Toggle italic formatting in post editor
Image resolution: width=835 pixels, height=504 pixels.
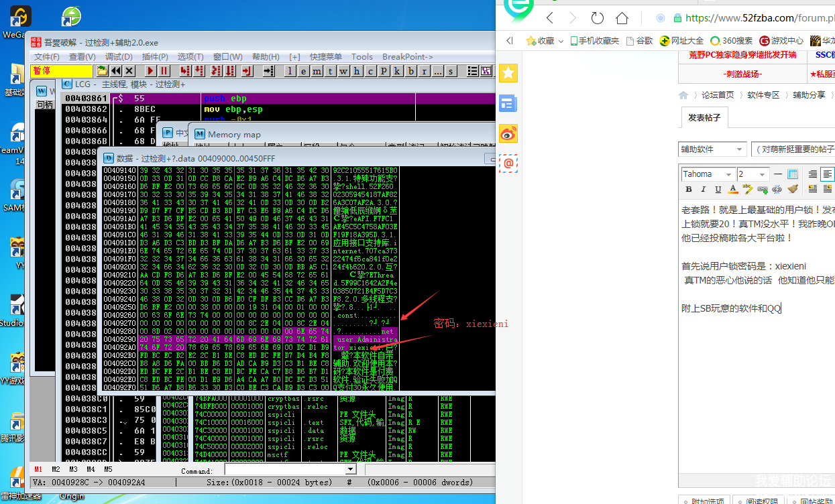(704, 190)
